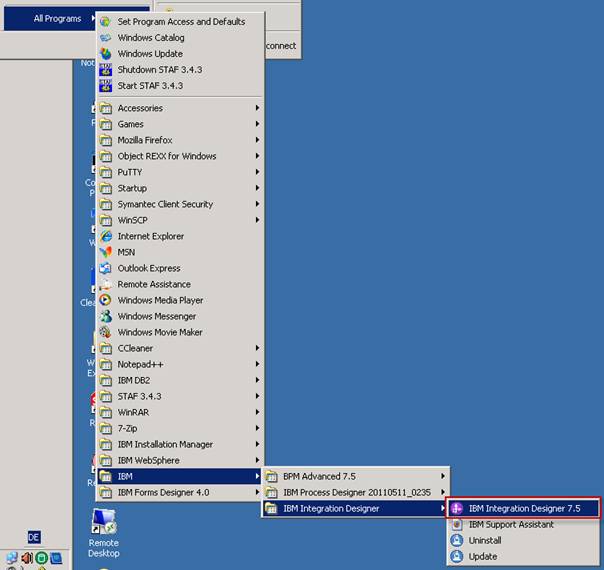Launch IBM Integration Designer 7.5
Screen dimensions: 604x570
point(524,508)
